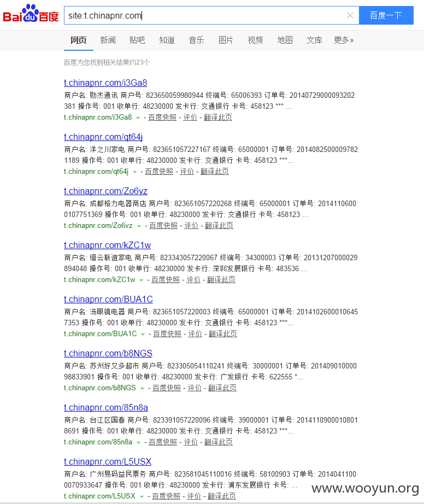Open result t.chinapnr.com/b8NGS title link
The image size is (424, 504).
pyautogui.click(x=108, y=353)
